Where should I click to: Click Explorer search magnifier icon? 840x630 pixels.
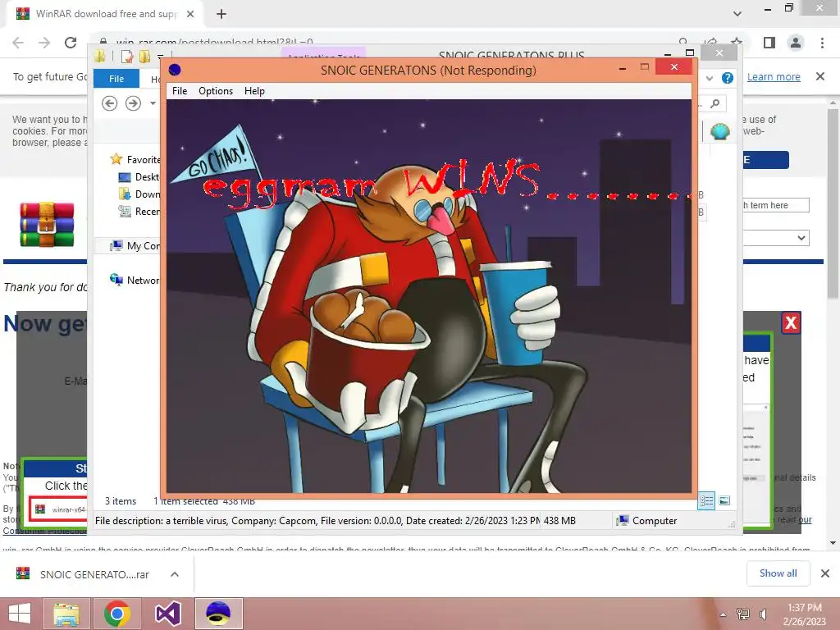714,103
